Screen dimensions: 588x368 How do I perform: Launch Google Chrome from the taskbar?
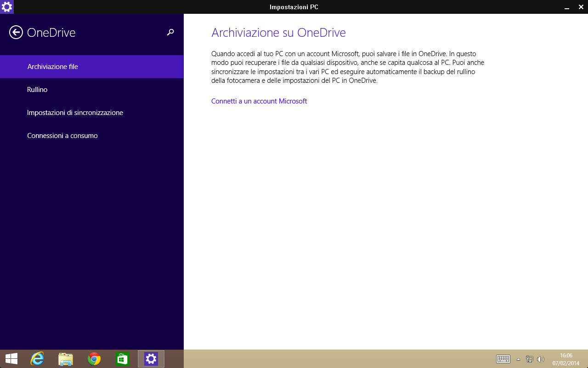[x=94, y=359]
